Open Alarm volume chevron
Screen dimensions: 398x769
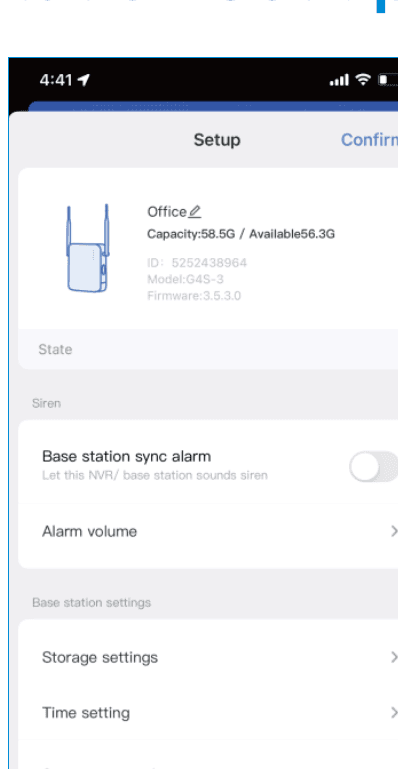pos(394,531)
